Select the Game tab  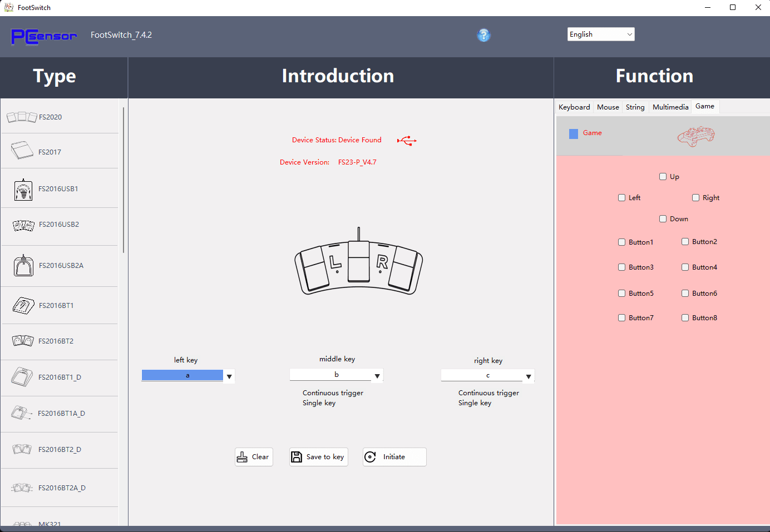coord(705,106)
